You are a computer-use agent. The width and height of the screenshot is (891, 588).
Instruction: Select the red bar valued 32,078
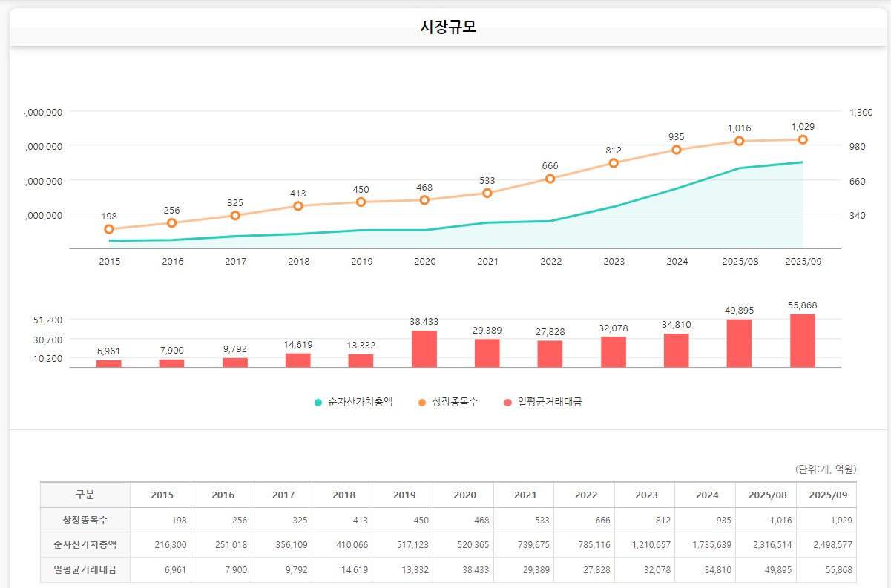click(x=614, y=352)
